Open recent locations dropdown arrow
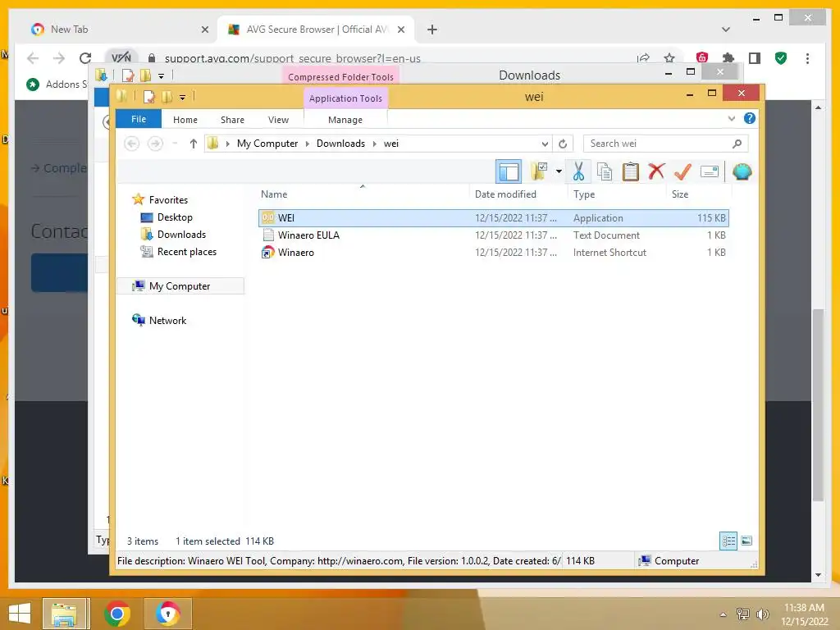 point(175,144)
